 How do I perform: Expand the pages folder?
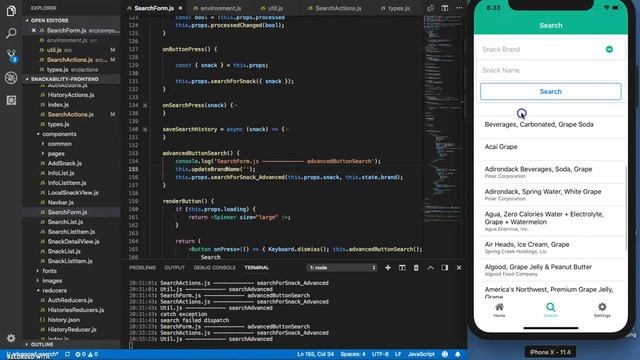pyautogui.click(x=43, y=153)
